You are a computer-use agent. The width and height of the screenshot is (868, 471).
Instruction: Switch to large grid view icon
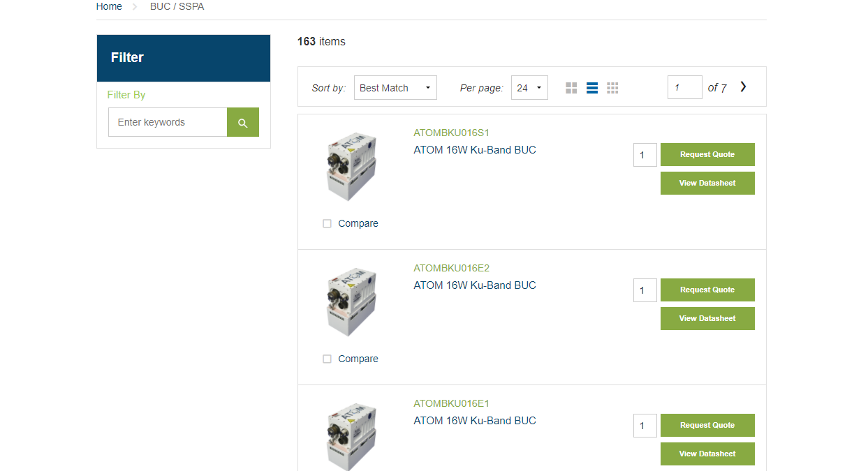pyautogui.click(x=571, y=88)
